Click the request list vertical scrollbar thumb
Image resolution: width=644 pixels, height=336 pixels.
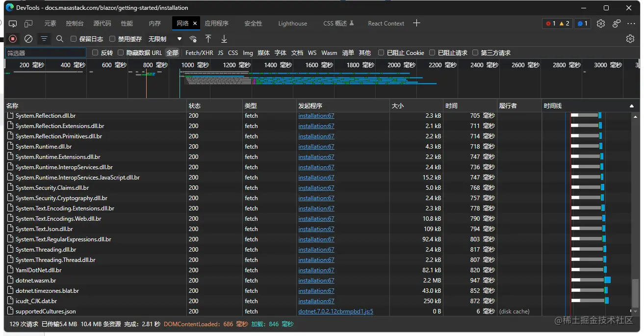pyautogui.click(x=636, y=293)
